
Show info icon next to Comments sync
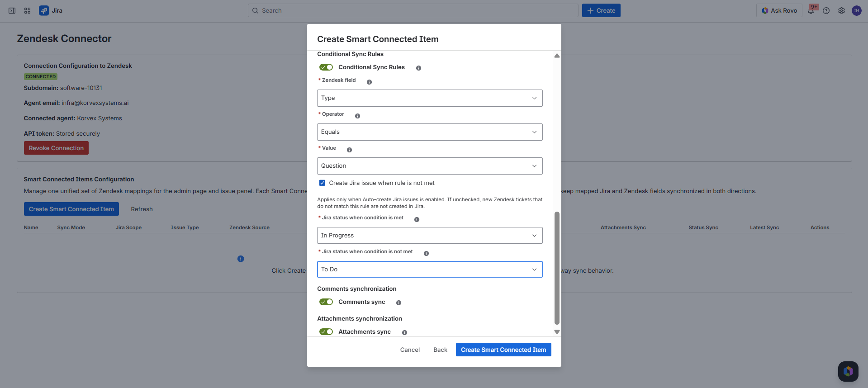tap(398, 303)
